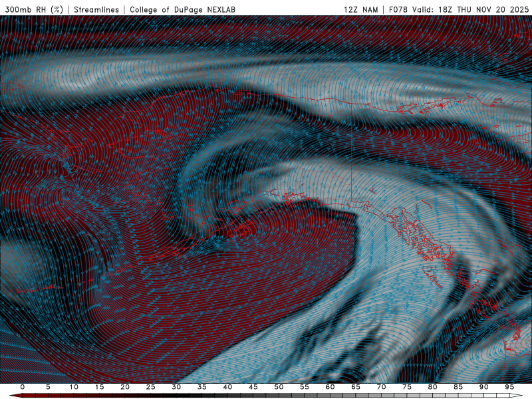Click the color scale label '15'
The image size is (532, 399).
(99, 387)
